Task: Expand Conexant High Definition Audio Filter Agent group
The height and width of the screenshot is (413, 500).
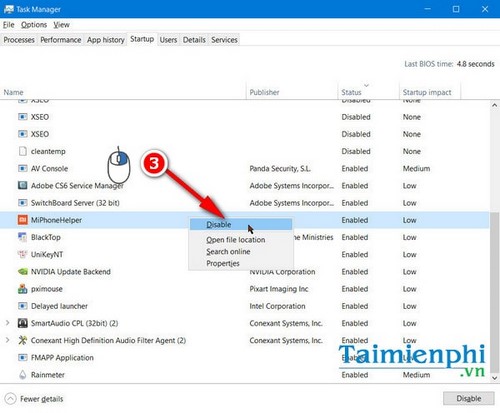Action: point(7,340)
